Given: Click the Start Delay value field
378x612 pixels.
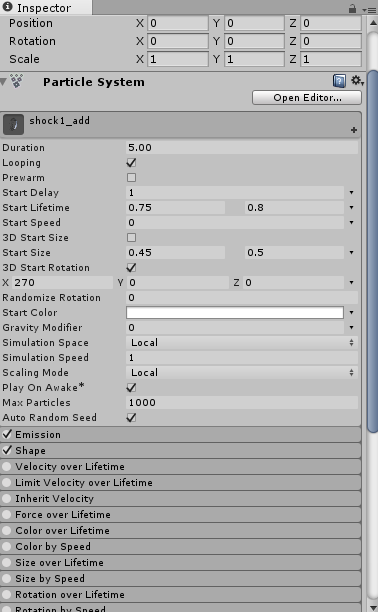Looking at the screenshot, I should click(235, 192).
